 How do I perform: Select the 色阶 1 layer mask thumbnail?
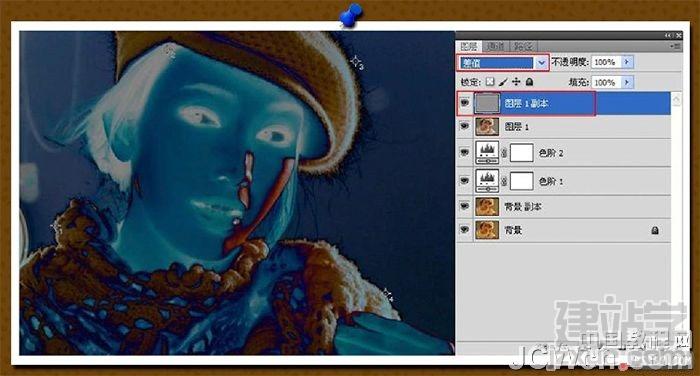point(521,181)
